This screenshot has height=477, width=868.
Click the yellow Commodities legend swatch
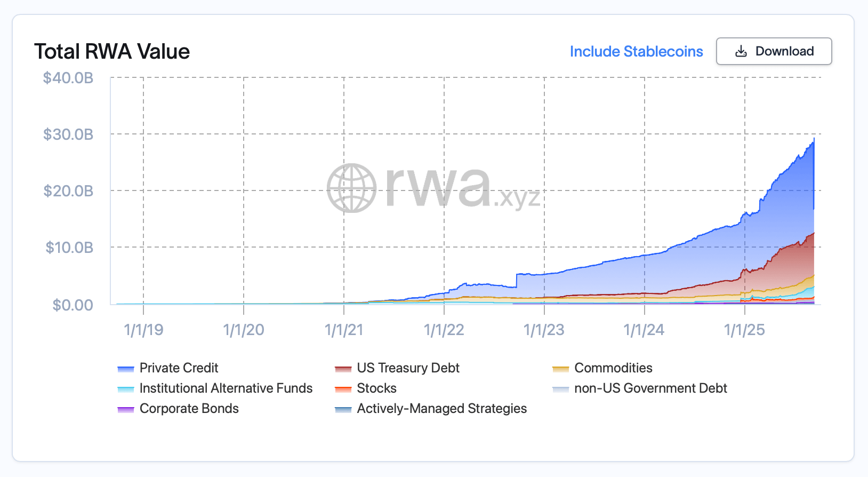click(x=561, y=369)
